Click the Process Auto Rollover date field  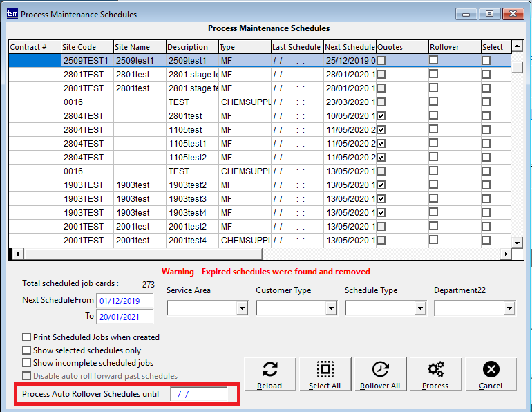click(x=198, y=394)
